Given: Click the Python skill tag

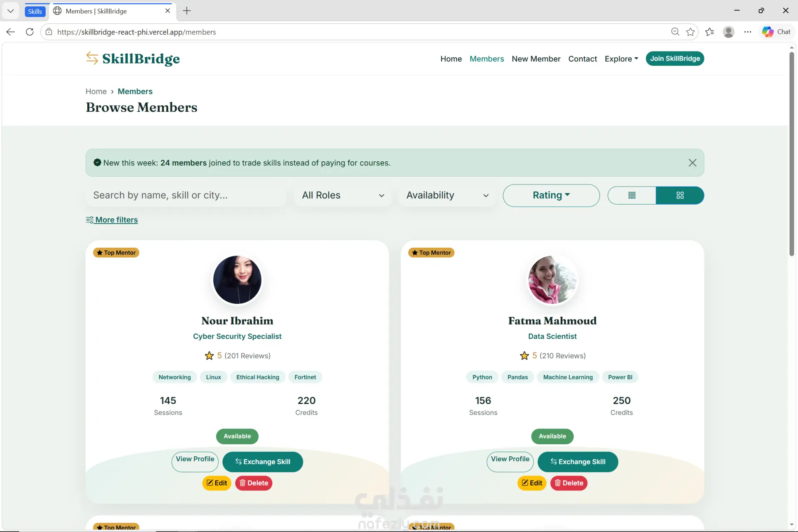Looking at the screenshot, I should point(482,377).
